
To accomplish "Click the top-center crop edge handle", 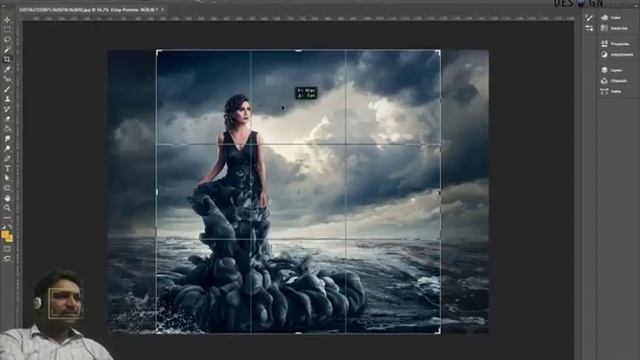I will pos(298,51).
